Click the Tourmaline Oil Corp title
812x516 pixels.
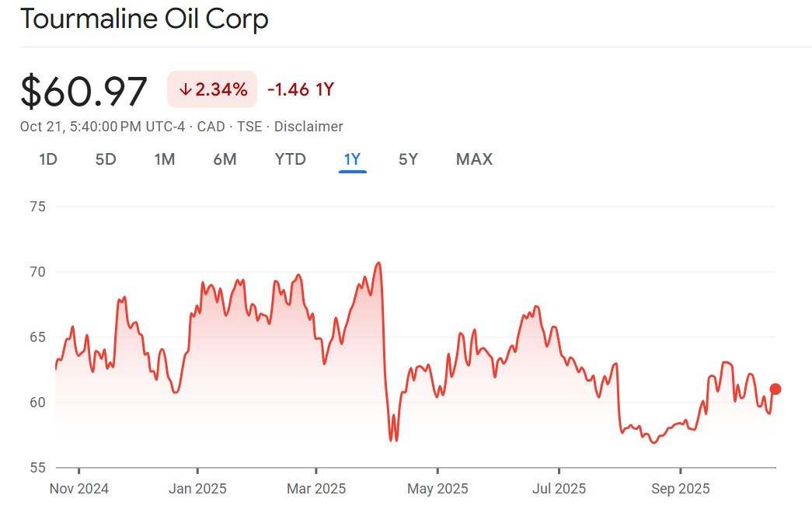[145, 19]
